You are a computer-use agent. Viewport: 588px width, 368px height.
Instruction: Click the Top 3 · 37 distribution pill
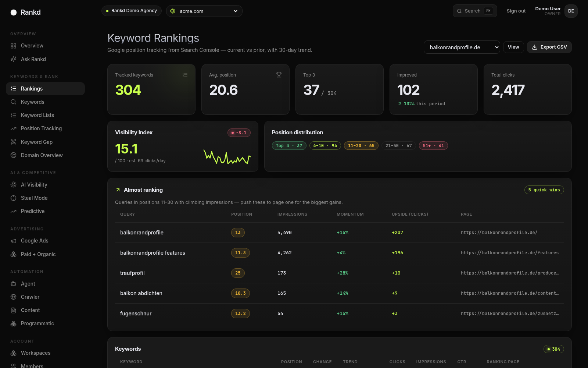(x=289, y=146)
